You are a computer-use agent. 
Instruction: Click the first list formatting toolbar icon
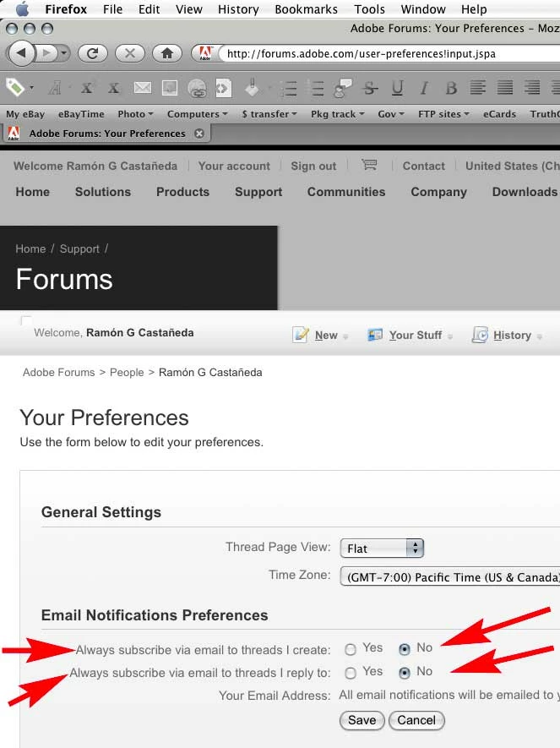(288, 88)
